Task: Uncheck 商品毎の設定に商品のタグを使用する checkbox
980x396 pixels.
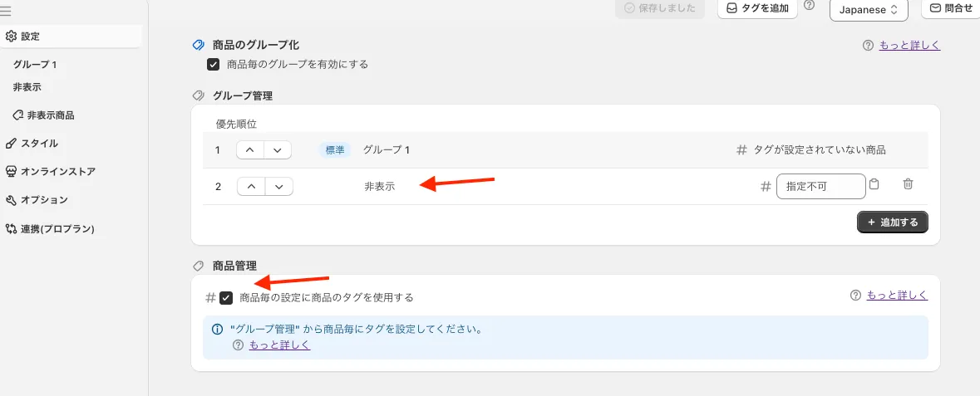Action: coord(226,297)
